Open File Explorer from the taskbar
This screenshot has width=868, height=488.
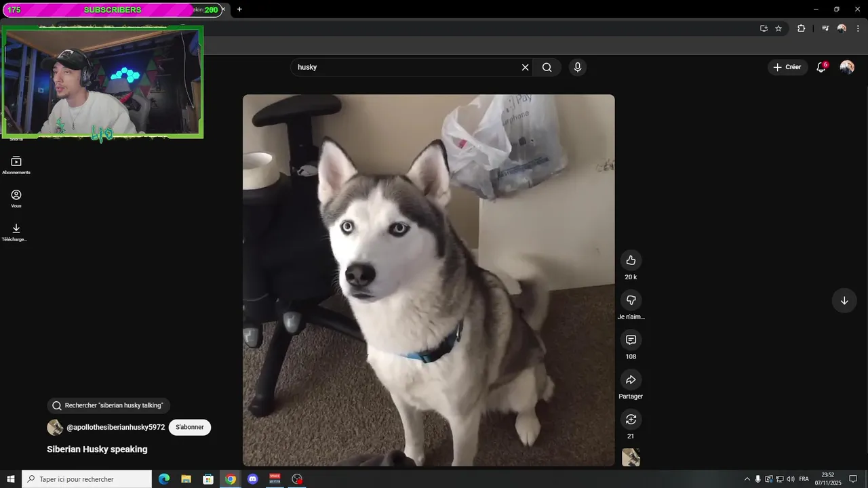click(186, 479)
